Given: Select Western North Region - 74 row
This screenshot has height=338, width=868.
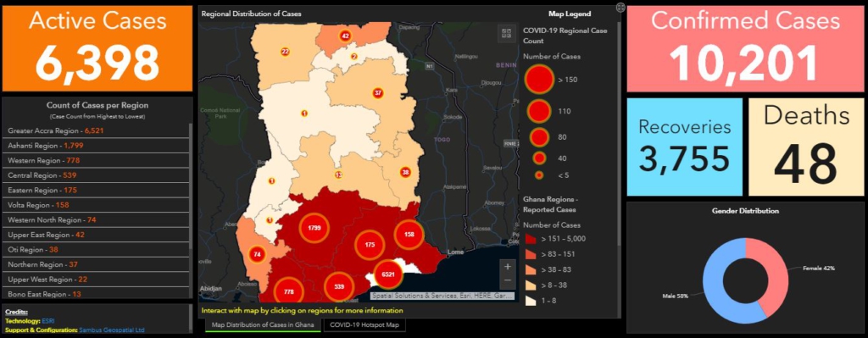Looking at the screenshot, I should 96,220.
